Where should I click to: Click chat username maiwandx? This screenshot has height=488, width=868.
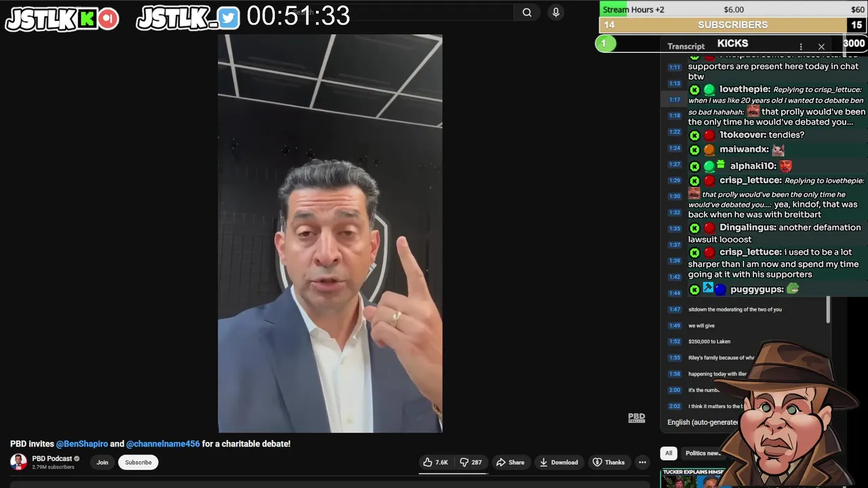[744, 150]
